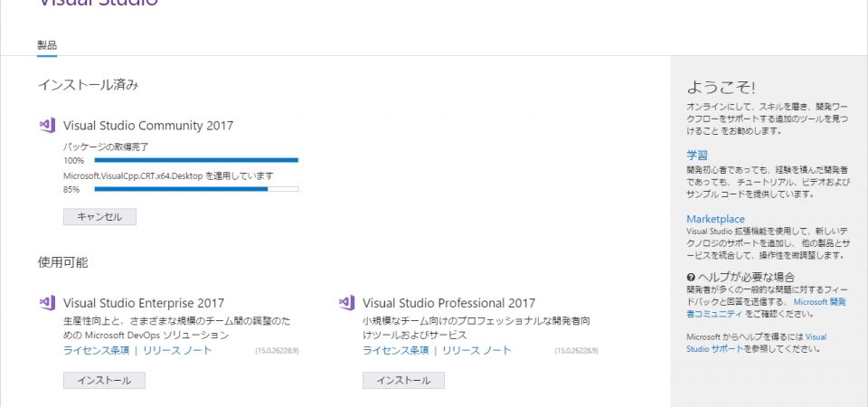Image resolution: width=868 pixels, height=407 pixels.
Task: Install Visual Studio Enterprise 2017
Action: click(x=104, y=381)
